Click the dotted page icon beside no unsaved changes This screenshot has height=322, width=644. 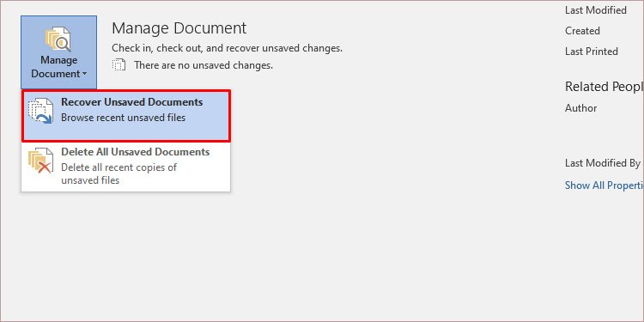tap(118, 65)
